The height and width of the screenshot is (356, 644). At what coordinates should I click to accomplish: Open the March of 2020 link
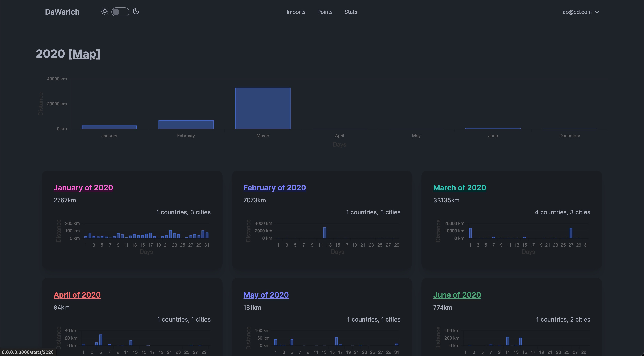click(460, 188)
